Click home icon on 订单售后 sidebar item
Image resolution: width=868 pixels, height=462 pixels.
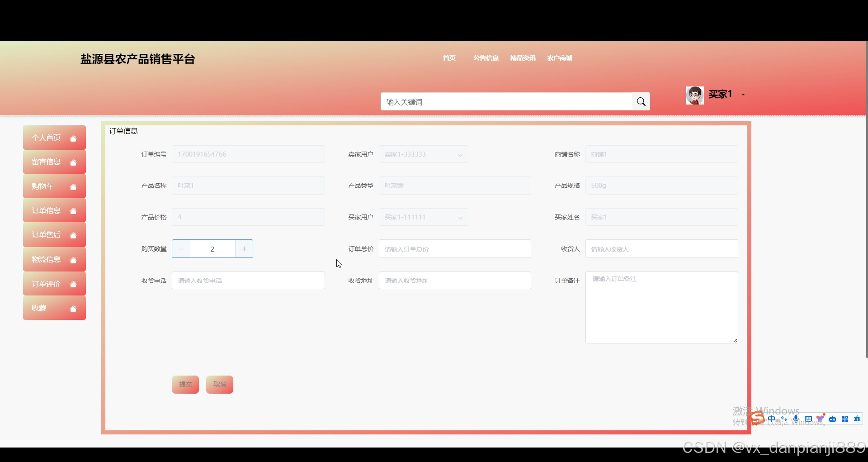pos(73,235)
